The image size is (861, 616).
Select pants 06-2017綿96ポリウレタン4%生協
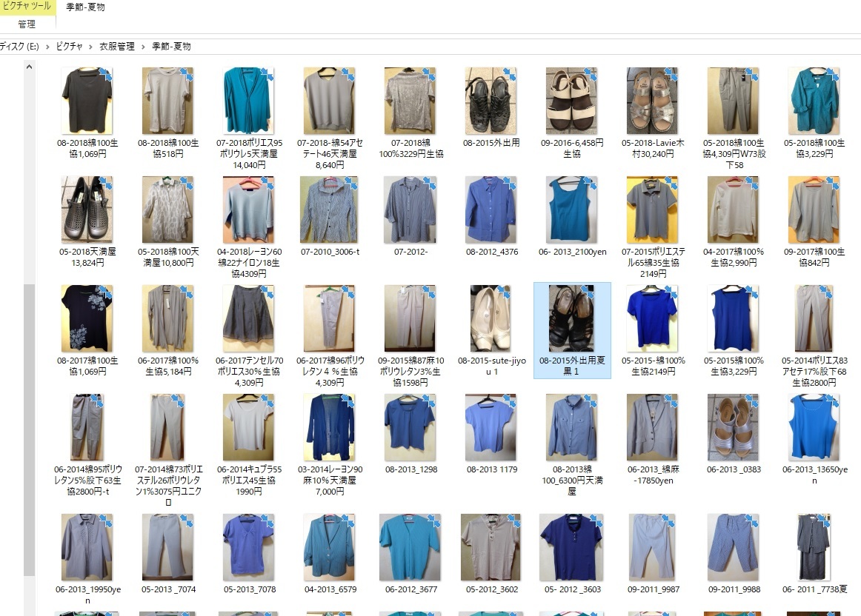point(330,318)
